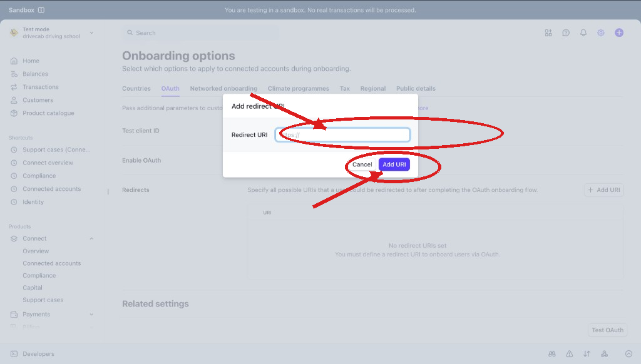
Task: Click the Balances icon
Action: (14, 74)
